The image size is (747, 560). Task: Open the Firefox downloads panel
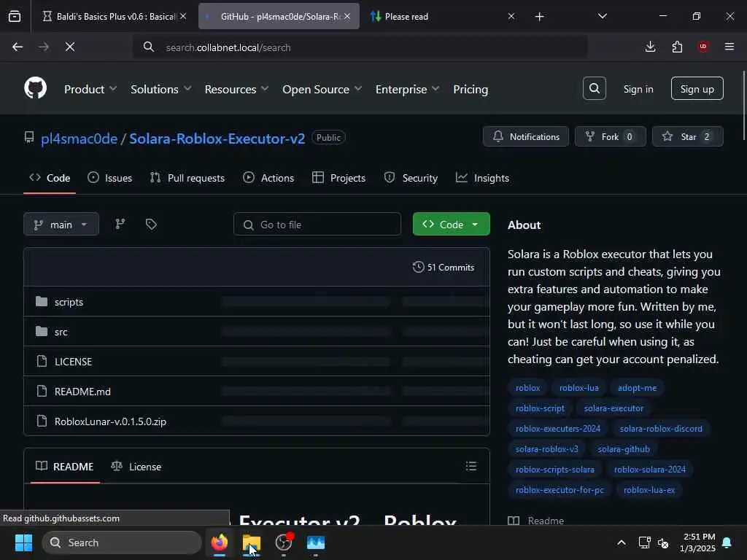point(650,47)
